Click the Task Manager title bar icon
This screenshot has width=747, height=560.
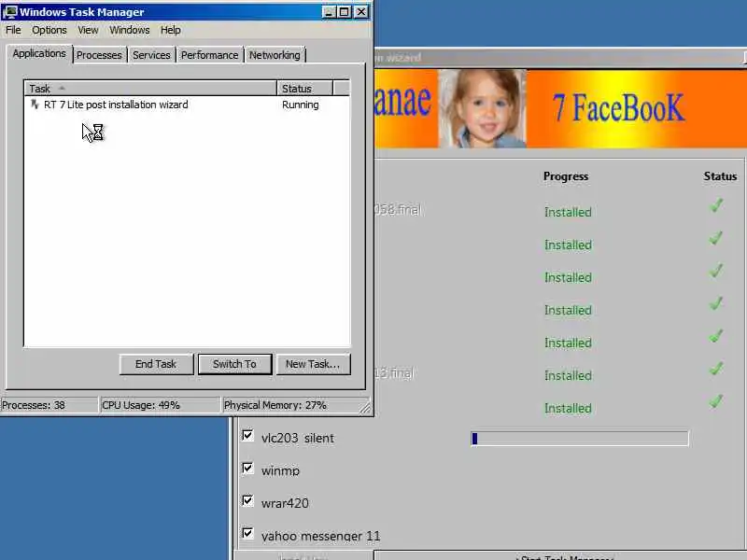pos(9,11)
